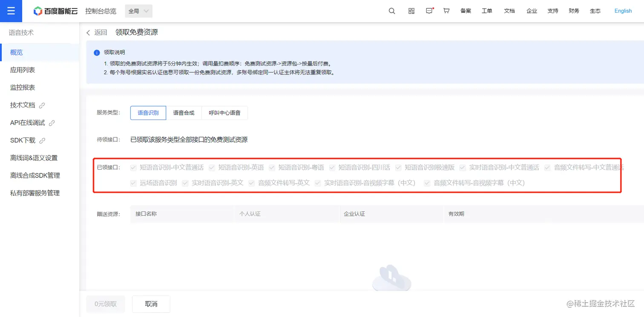Select the 呼叫中心语音 service type tab
The image size is (644, 317).
225,113
